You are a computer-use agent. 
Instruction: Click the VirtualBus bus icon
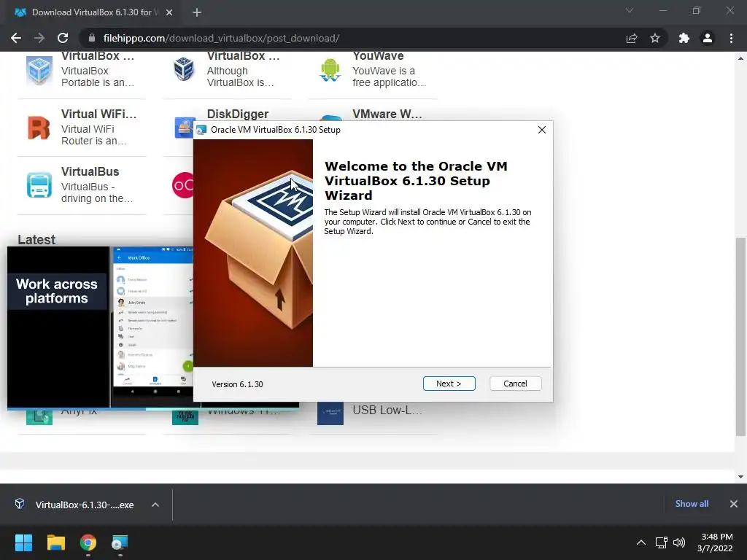click(39, 184)
